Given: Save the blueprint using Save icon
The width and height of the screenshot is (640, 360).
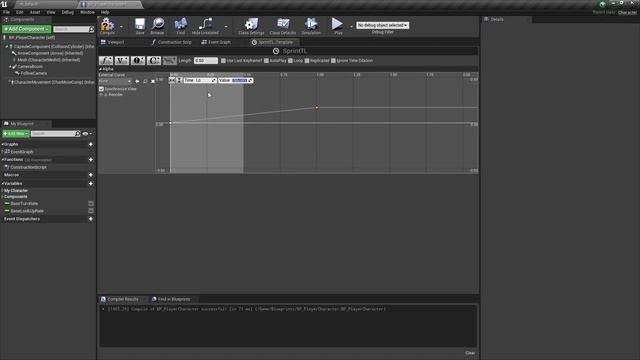Looking at the screenshot, I should coord(140,26).
